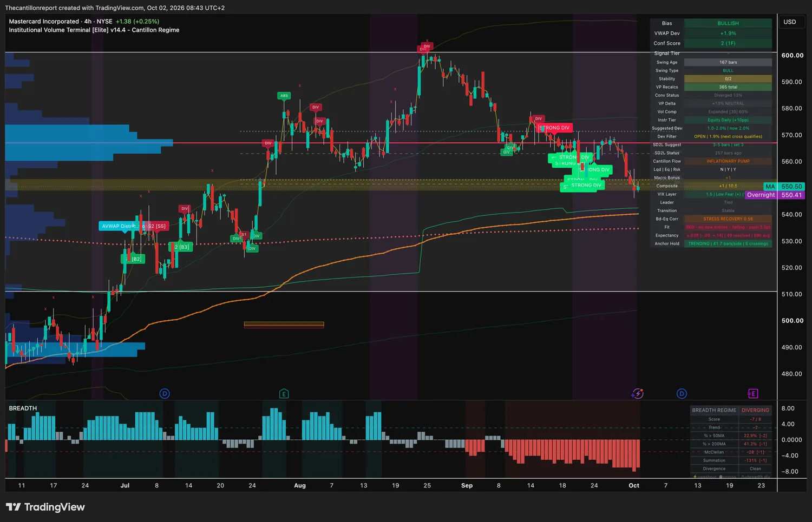The height and width of the screenshot is (522, 812).
Task: Click the Oct label on the time axis
Action: pos(634,486)
